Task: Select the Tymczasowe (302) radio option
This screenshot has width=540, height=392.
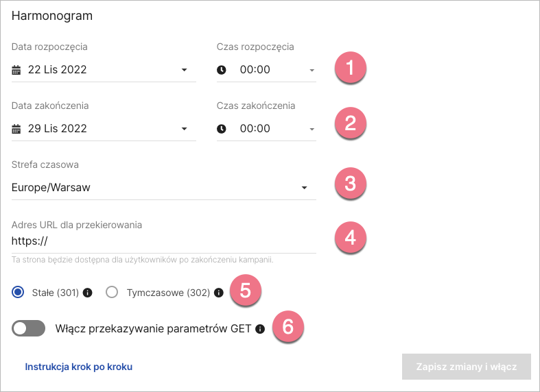Action: click(113, 293)
